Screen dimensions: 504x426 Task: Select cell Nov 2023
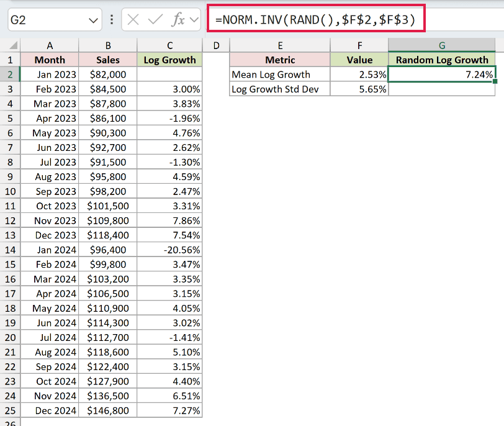tap(50, 220)
